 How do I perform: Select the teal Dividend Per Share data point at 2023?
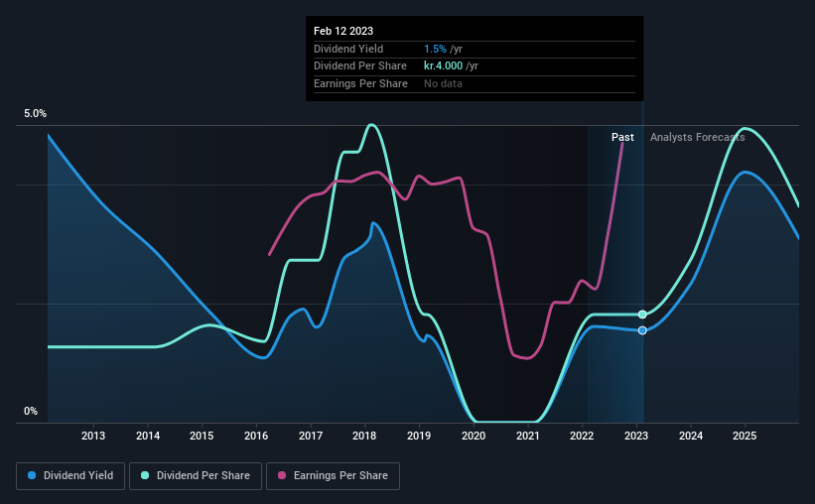pos(642,315)
